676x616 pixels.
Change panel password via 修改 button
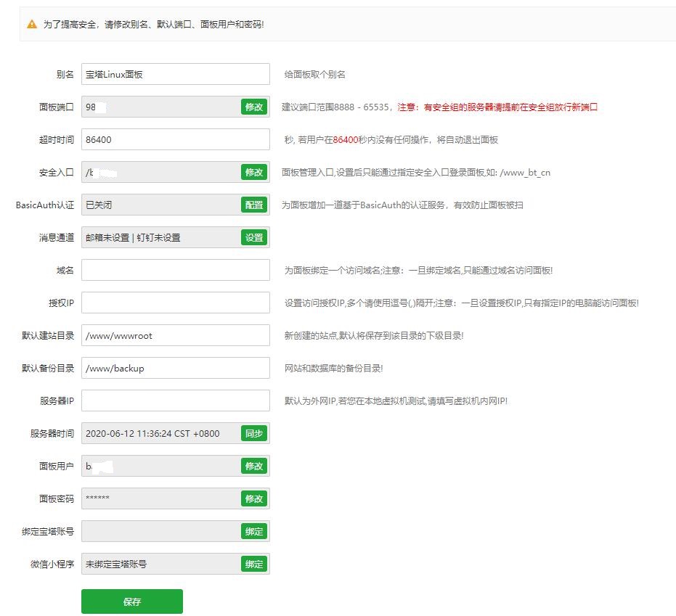[x=253, y=499]
